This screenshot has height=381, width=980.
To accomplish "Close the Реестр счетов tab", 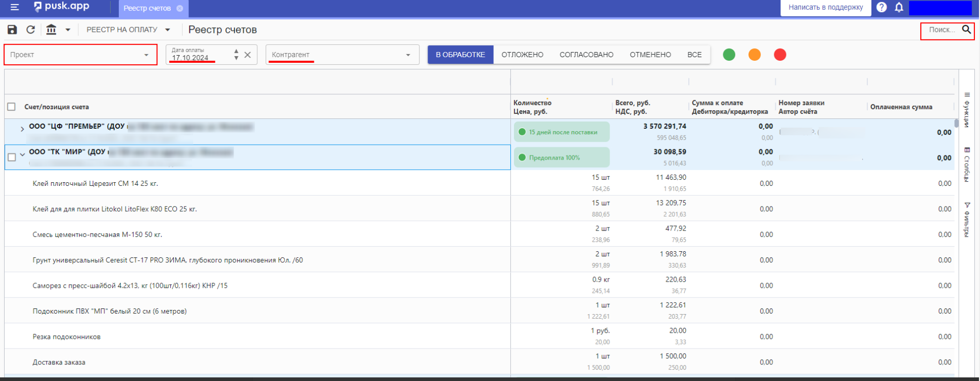I will pyautogui.click(x=180, y=8).
